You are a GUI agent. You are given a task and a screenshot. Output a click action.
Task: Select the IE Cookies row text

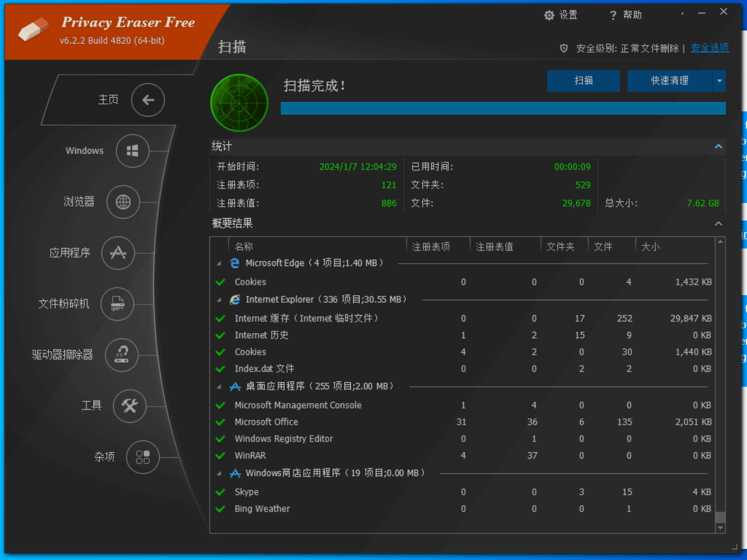pos(250,352)
